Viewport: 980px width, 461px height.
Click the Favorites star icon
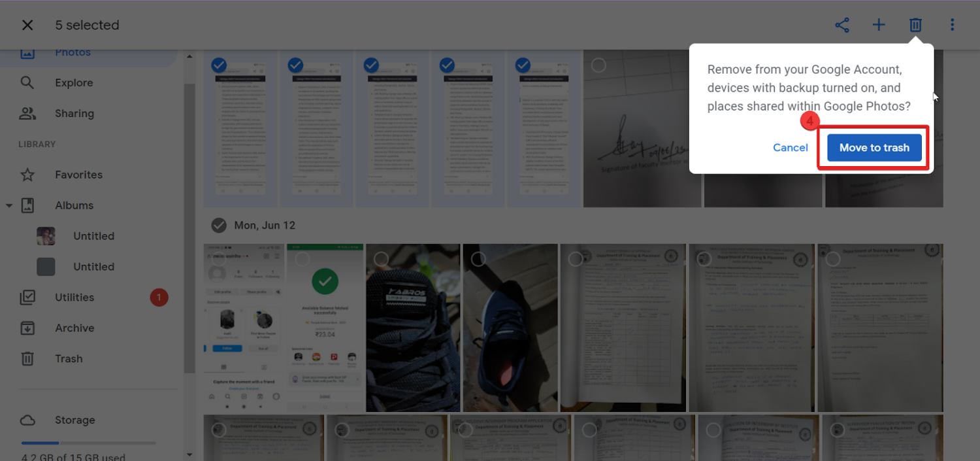pos(27,175)
